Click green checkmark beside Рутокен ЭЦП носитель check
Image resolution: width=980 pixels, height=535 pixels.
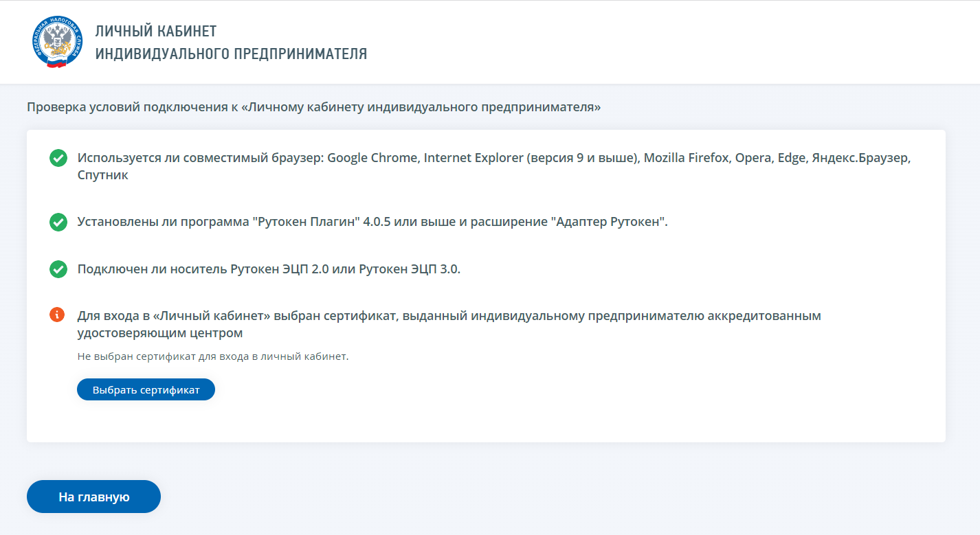[x=58, y=269]
